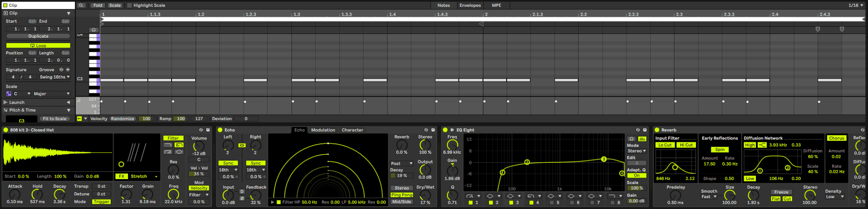The width and height of the screenshot is (868, 209).
Task: Click the headphone note preview icon above piano roll
Action: (94, 30)
